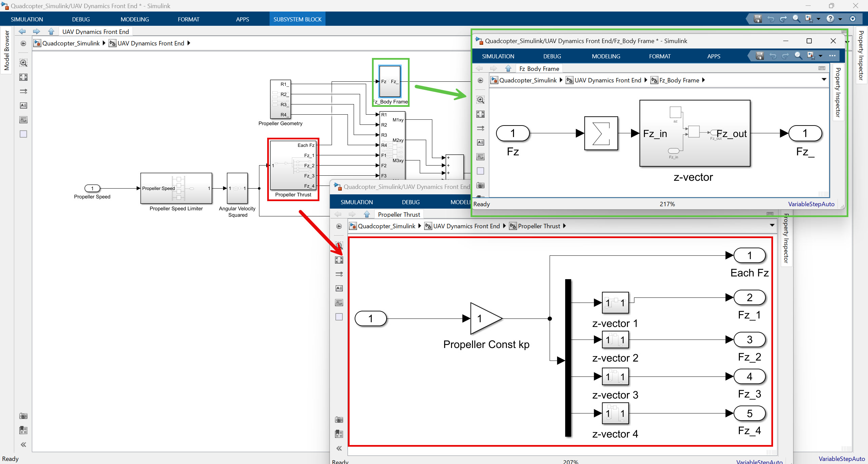Open DEBUG tab in Propeller Thrust window
The width and height of the screenshot is (868, 464).
411,202
